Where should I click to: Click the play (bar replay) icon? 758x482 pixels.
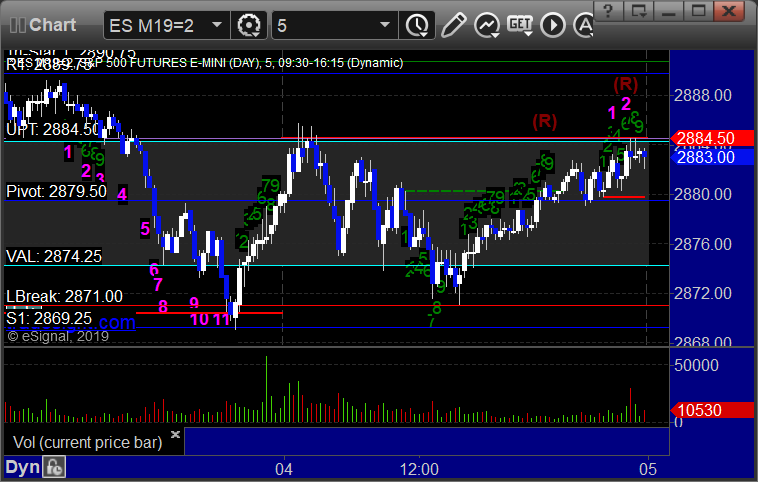(553, 25)
